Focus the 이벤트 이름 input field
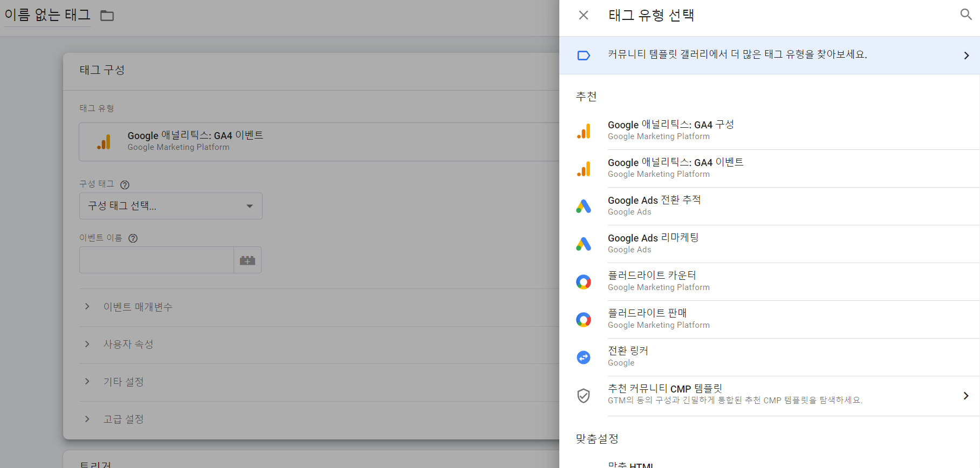Image resolution: width=980 pixels, height=468 pixels. (x=156, y=260)
